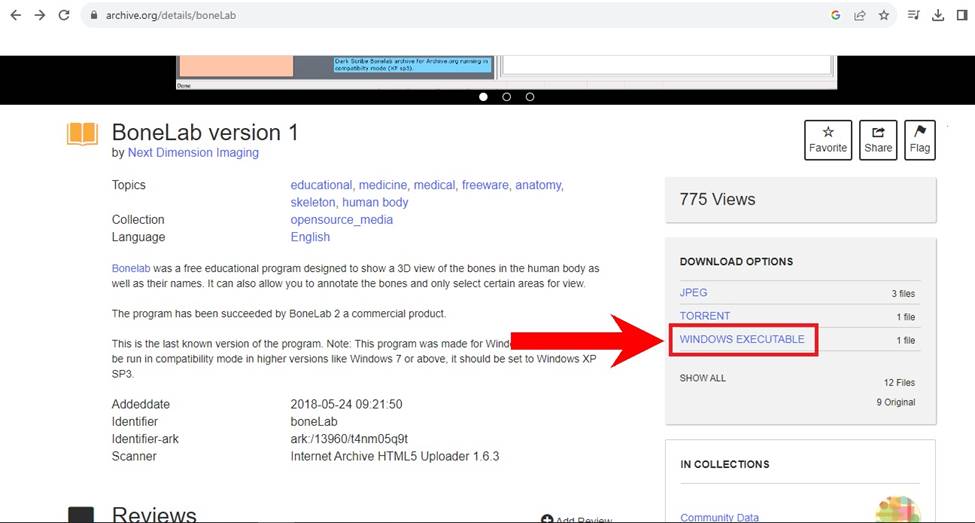Reload the archive.org page
The width and height of the screenshot is (975, 523).
tap(64, 15)
